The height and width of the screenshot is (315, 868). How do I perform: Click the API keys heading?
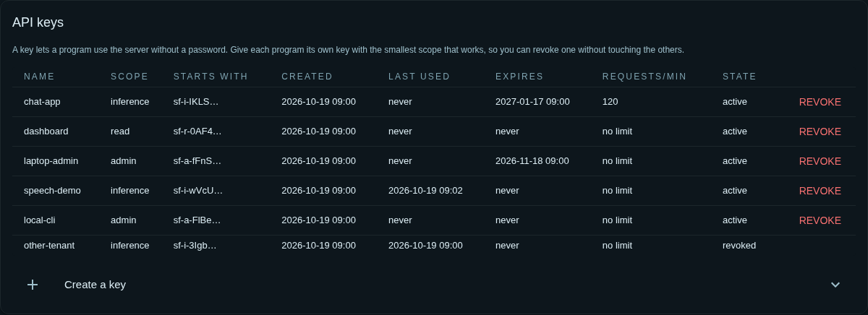pyautogui.click(x=38, y=22)
